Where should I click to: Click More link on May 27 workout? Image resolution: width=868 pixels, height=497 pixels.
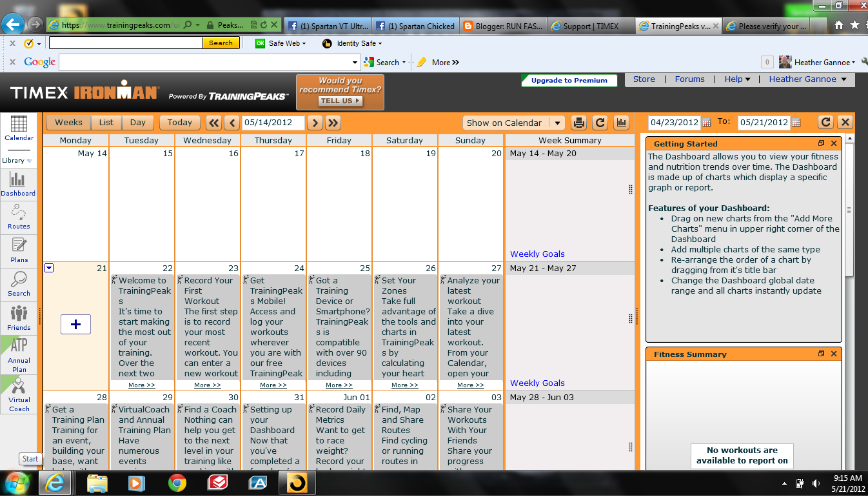coord(471,385)
